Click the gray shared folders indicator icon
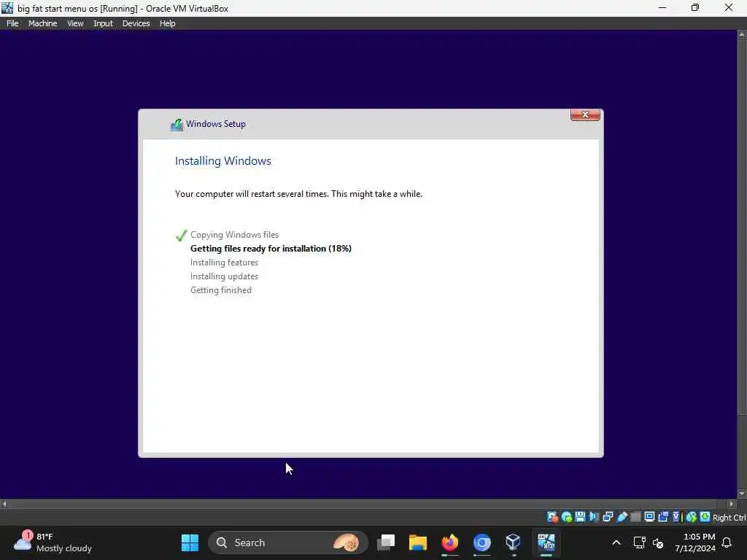747x560 pixels. 635,517
